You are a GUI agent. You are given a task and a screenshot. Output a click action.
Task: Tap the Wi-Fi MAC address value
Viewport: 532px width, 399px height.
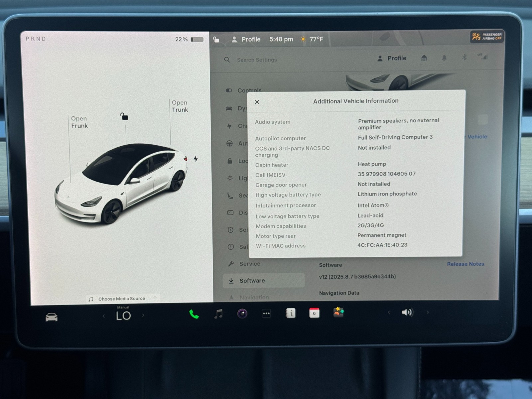pos(382,245)
